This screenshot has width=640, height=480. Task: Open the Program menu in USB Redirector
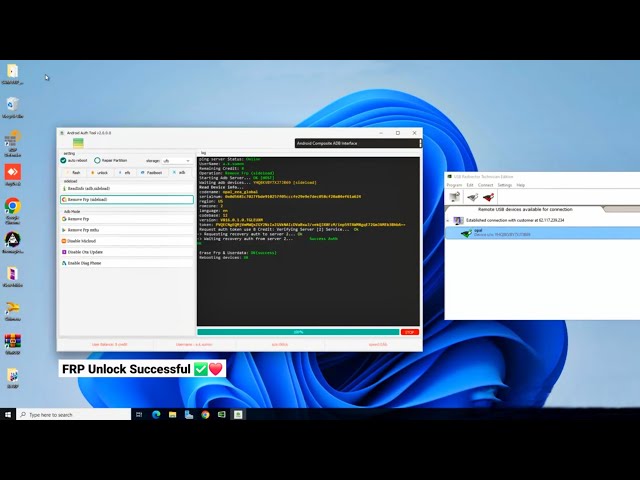pos(454,185)
